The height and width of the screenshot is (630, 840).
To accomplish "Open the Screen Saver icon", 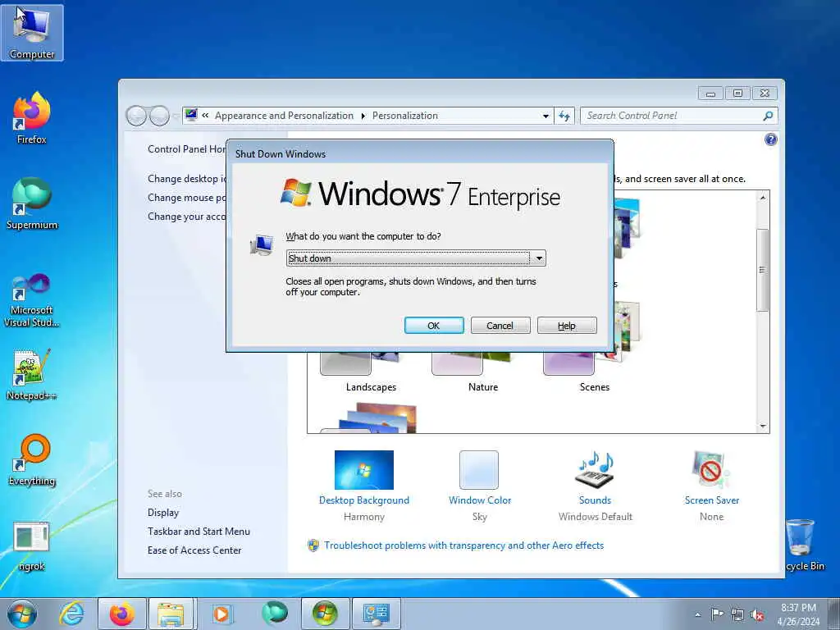I will click(x=711, y=470).
